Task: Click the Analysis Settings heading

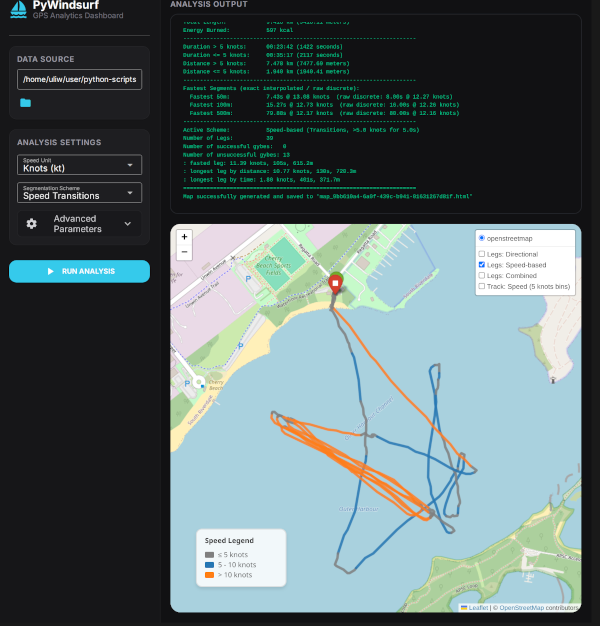Action: point(59,143)
